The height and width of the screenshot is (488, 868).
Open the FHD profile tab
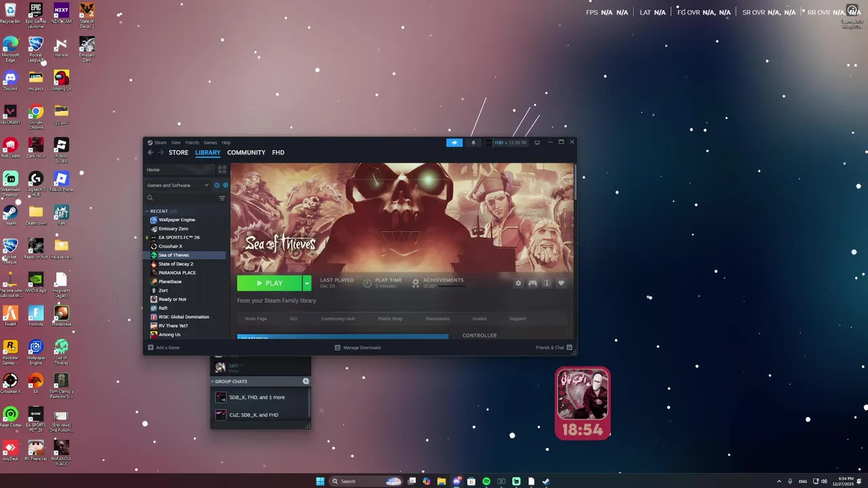click(x=278, y=152)
